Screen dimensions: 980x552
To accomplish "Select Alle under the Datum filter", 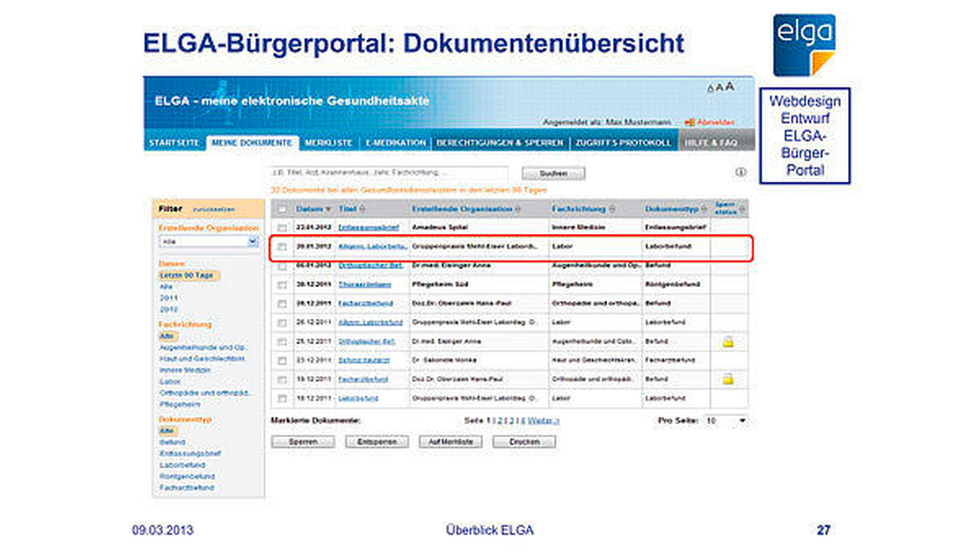I will coord(166,287).
